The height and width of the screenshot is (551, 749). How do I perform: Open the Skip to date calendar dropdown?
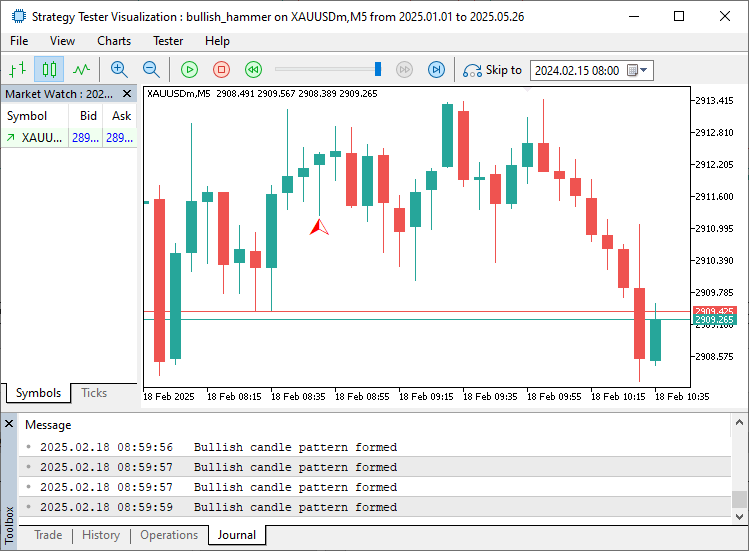tap(644, 71)
